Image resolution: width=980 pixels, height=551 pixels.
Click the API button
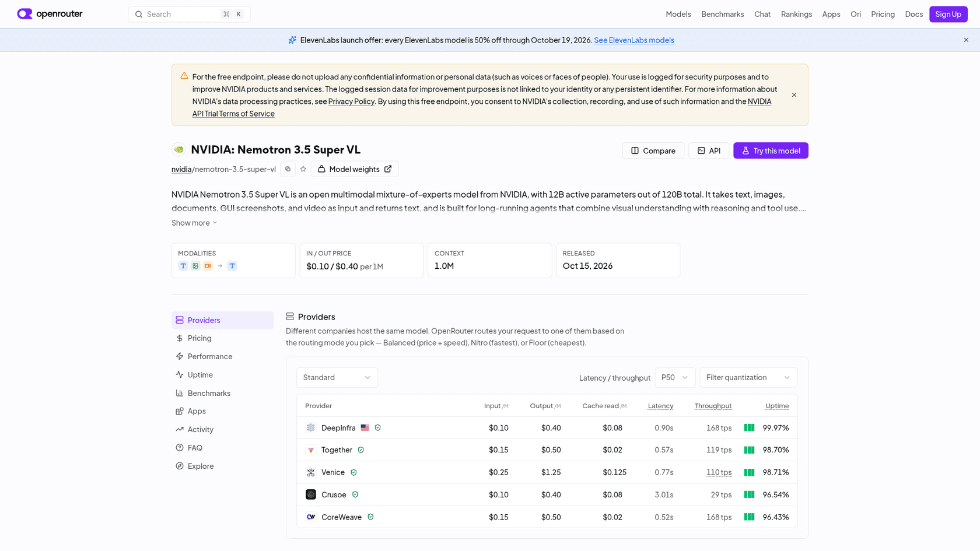pyautogui.click(x=709, y=150)
